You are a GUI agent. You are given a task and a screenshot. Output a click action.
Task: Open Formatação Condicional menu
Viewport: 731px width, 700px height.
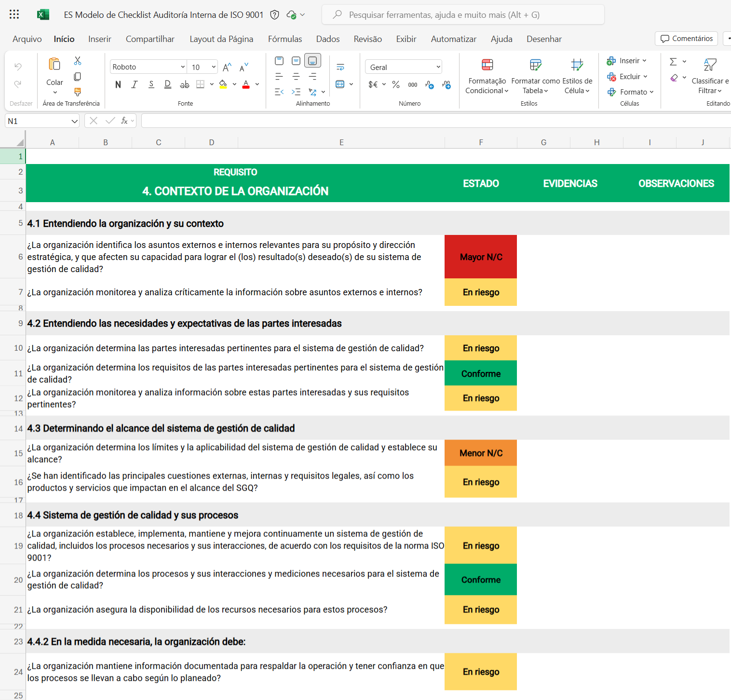pos(487,76)
